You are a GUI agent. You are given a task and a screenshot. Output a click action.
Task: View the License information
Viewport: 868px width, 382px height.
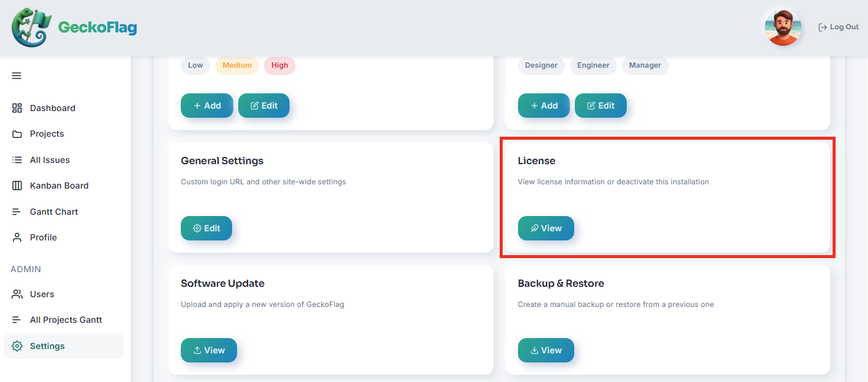(x=546, y=228)
